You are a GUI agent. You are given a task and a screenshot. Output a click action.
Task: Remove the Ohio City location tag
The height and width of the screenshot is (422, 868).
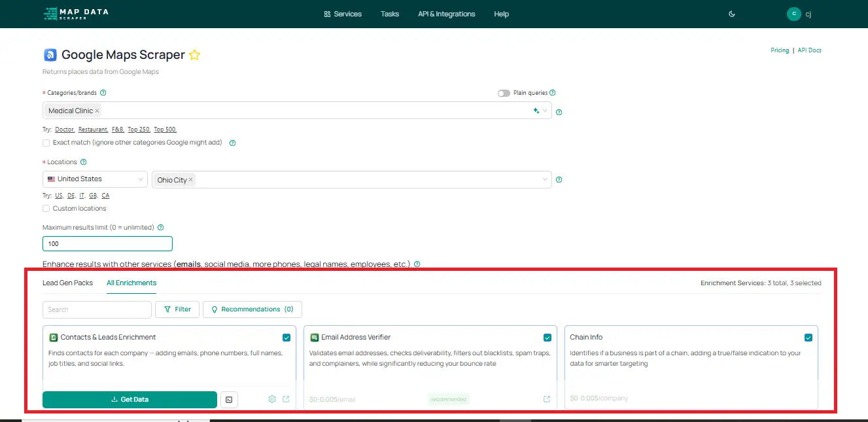point(191,180)
